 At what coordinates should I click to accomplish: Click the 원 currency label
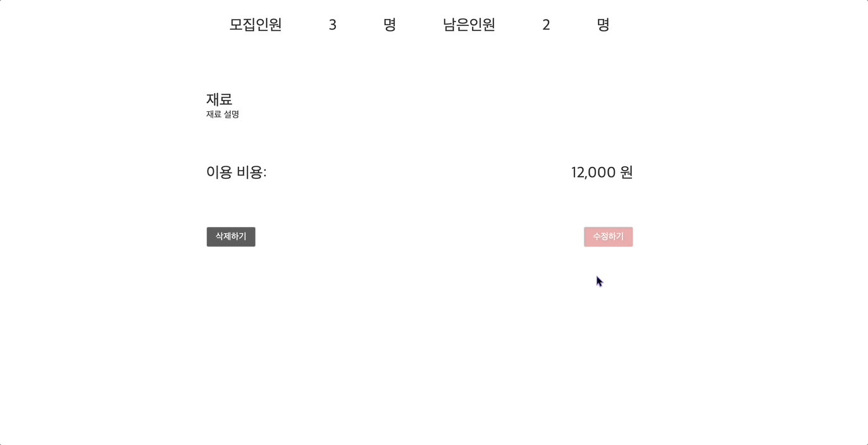point(627,171)
